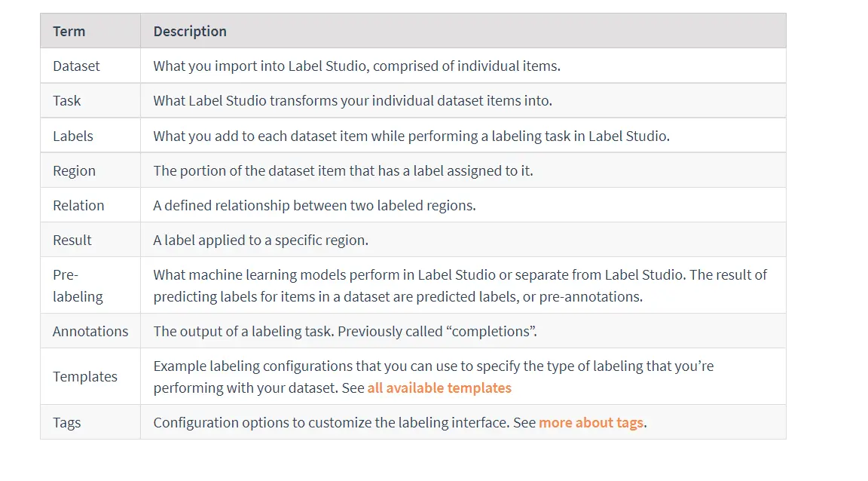Select the Result term cell
Viewport: 868px width, 481px height.
[90, 240]
